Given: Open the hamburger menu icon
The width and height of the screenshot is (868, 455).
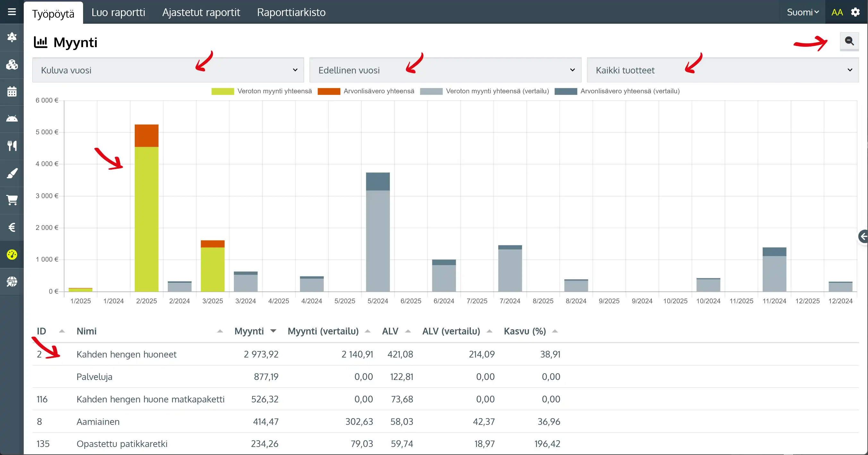Looking at the screenshot, I should tap(12, 12).
